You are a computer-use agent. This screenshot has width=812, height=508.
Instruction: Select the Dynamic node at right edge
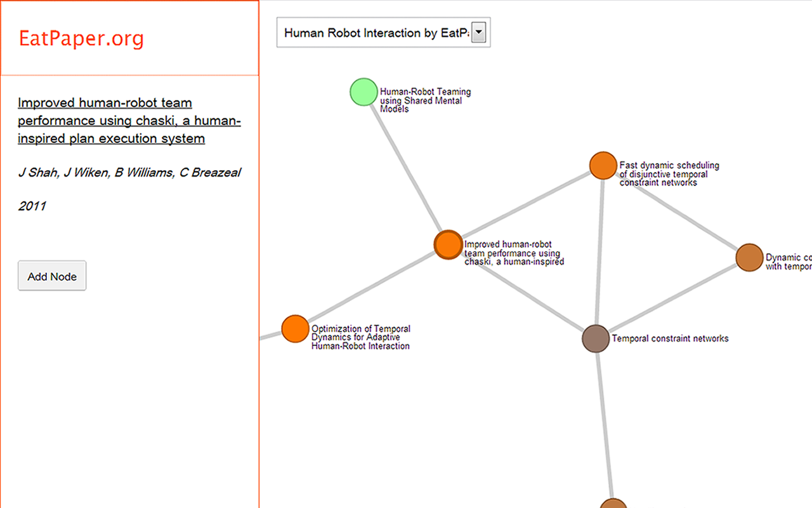[x=750, y=258]
